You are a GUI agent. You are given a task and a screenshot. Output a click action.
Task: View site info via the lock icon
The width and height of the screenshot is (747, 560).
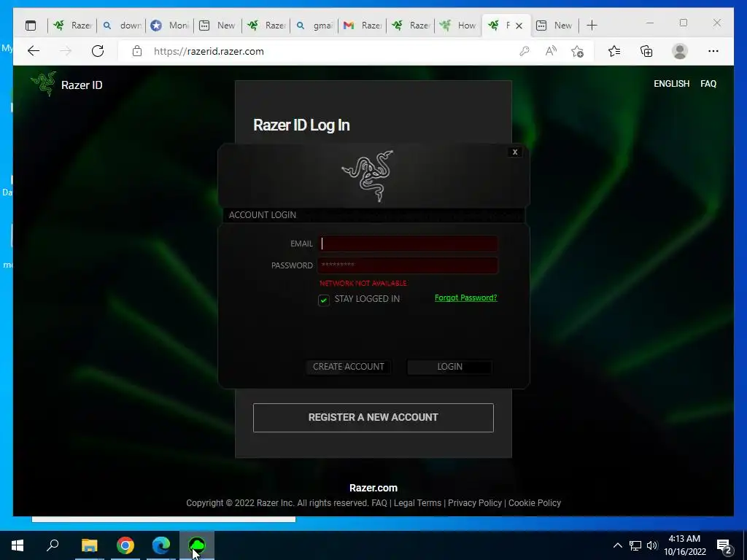[x=136, y=51]
